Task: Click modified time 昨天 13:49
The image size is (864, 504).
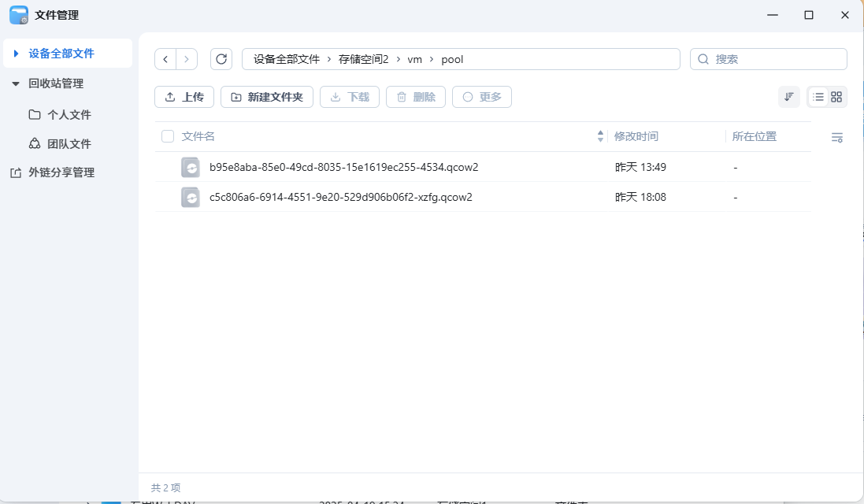Action: (x=640, y=167)
